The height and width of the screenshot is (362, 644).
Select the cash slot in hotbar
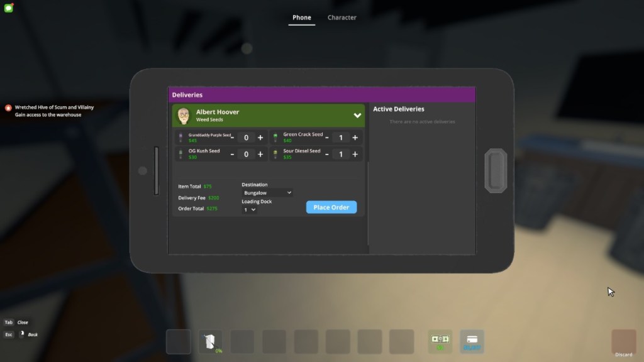[440, 341]
